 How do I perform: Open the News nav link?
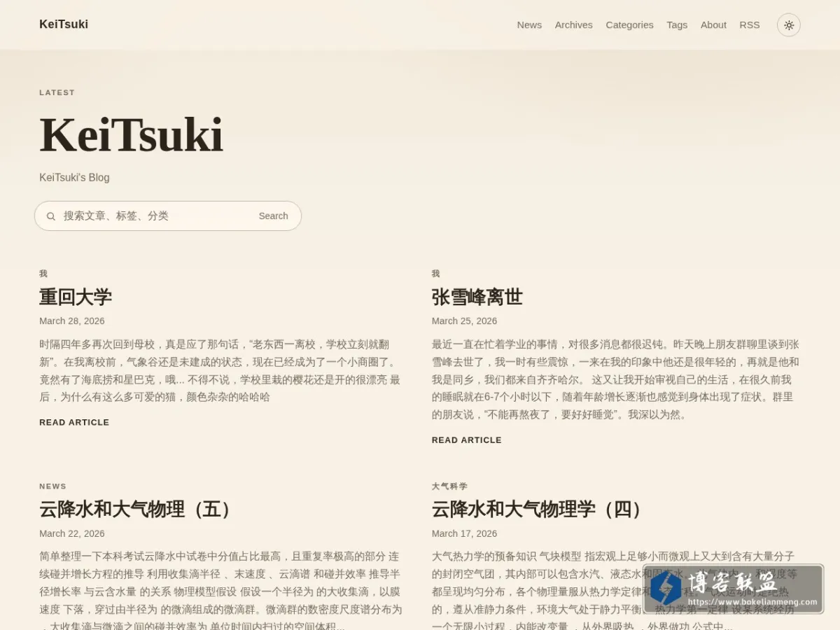529,25
